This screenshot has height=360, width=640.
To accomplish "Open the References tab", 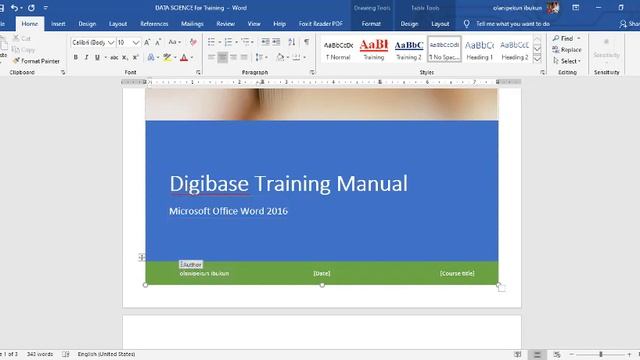I will pos(154,24).
